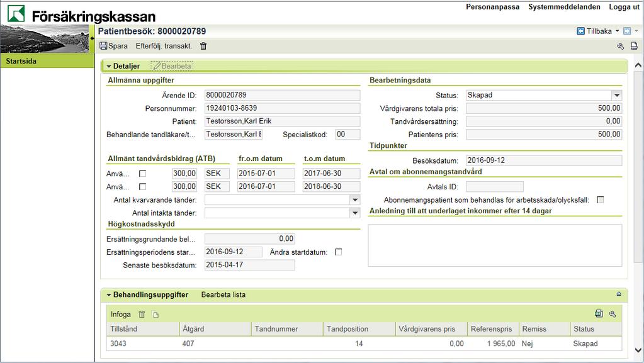Collapse the Behandlingsuppgifter section
Viewport: 644px width, 363px height.
(109, 295)
